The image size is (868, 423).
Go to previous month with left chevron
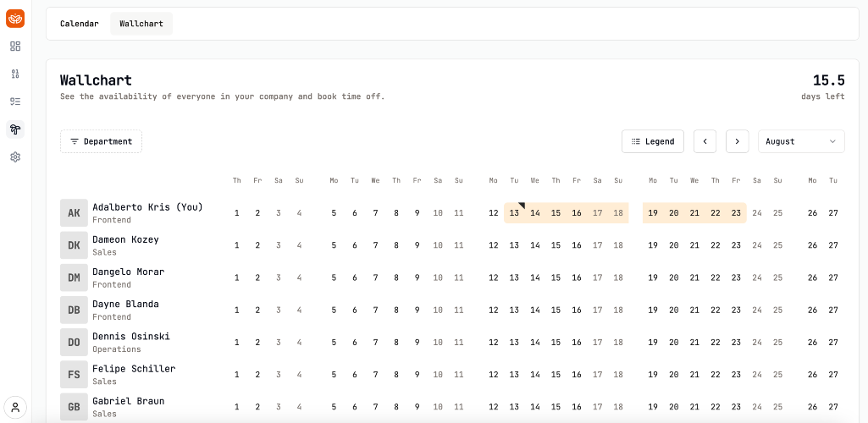coord(705,141)
